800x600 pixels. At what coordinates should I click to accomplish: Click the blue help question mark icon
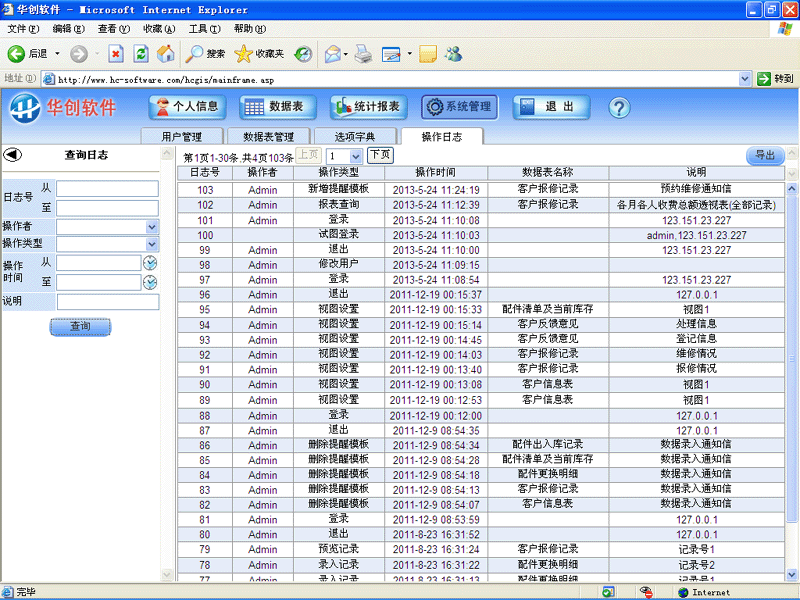click(x=619, y=108)
